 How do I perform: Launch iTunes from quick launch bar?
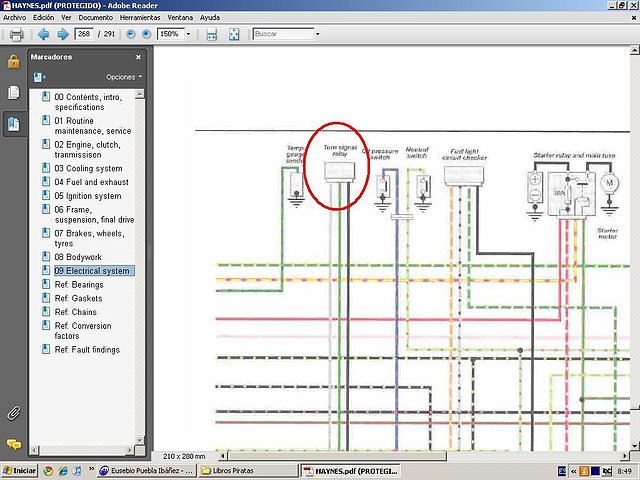(x=77, y=471)
